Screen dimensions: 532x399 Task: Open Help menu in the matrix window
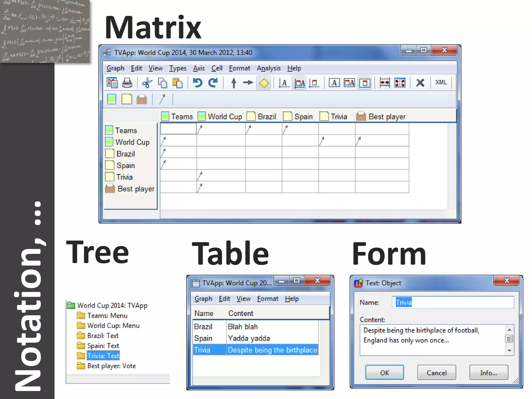pos(294,68)
